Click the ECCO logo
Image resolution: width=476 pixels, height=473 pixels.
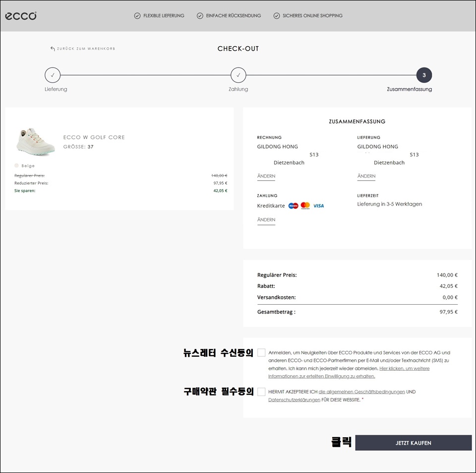pyautogui.click(x=21, y=16)
